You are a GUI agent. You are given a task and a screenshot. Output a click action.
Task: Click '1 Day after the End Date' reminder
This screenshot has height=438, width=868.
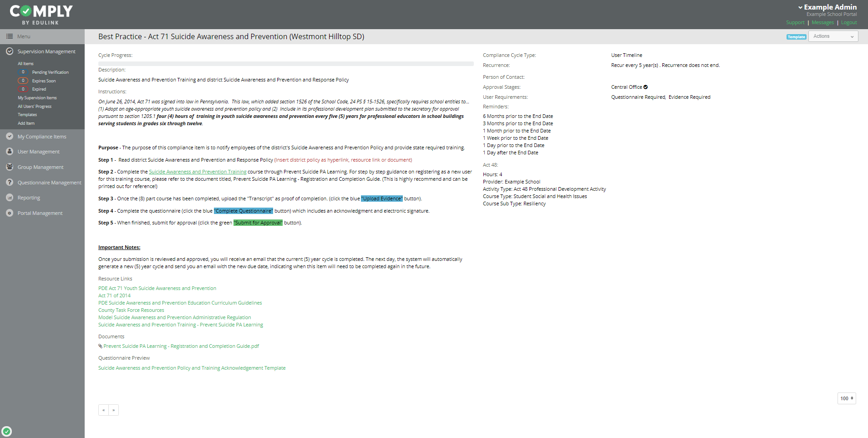coord(511,153)
